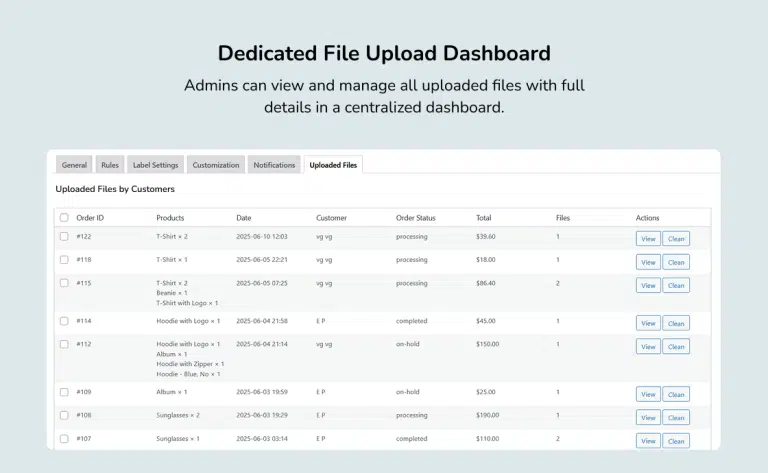Image resolution: width=768 pixels, height=473 pixels.
Task: Mark the checkbox beside order #109
Action: 64,393
